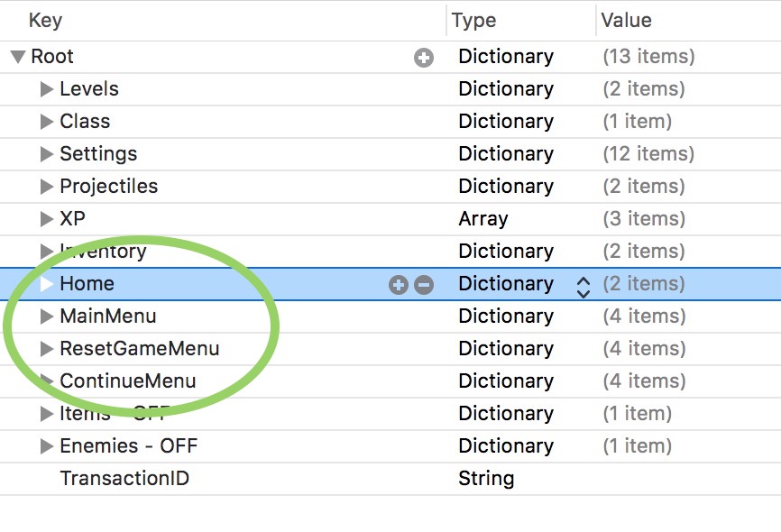Select the TransactionID key
This screenshot has width=781, height=532.
pos(124,478)
